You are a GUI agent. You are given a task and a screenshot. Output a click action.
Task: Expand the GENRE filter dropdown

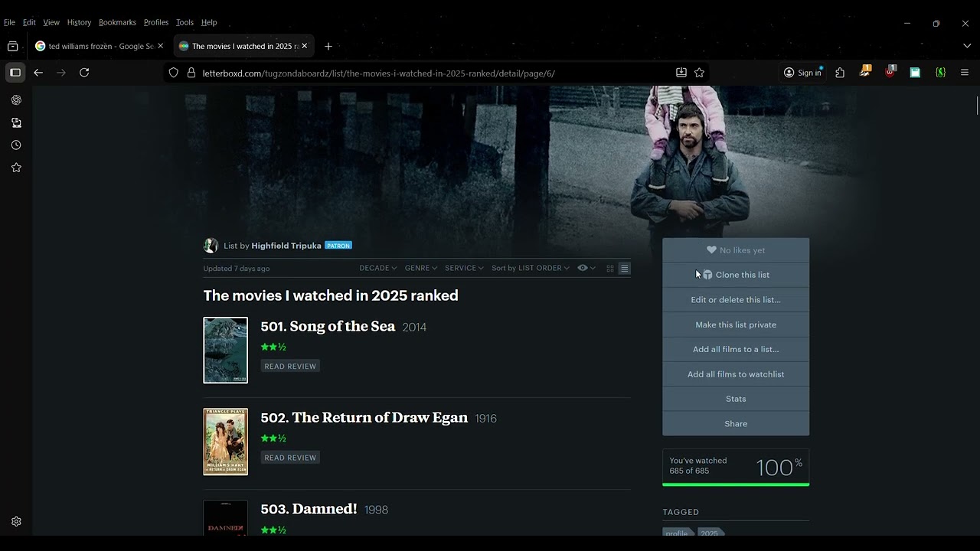pyautogui.click(x=421, y=268)
